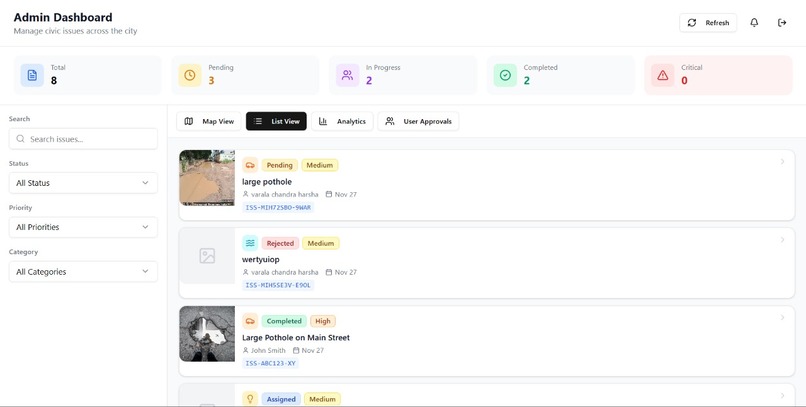Screen dimensions: 806x407
Task: Open the All Categories dropdown
Action: 83,272
